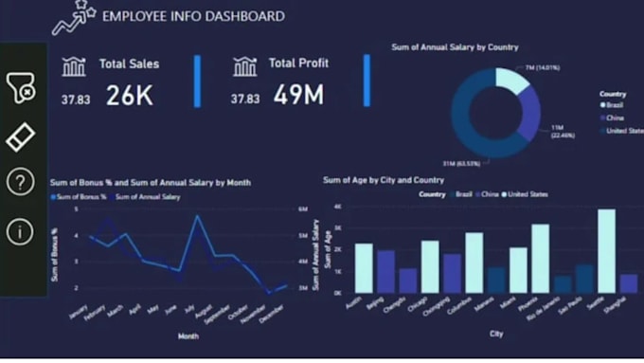644x363 pixels.
Task: Click the bank icon beside Total Profit
Action: pyautogui.click(x=244, y=66)
